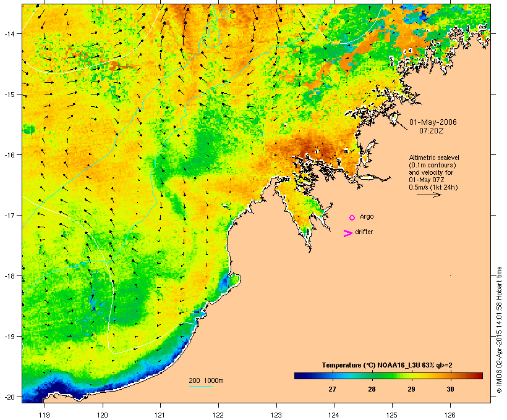This screenshot has width=507, height=420.
Task: Click the Temperature NOAA16_L3U title text
Action: coord(387,366)
